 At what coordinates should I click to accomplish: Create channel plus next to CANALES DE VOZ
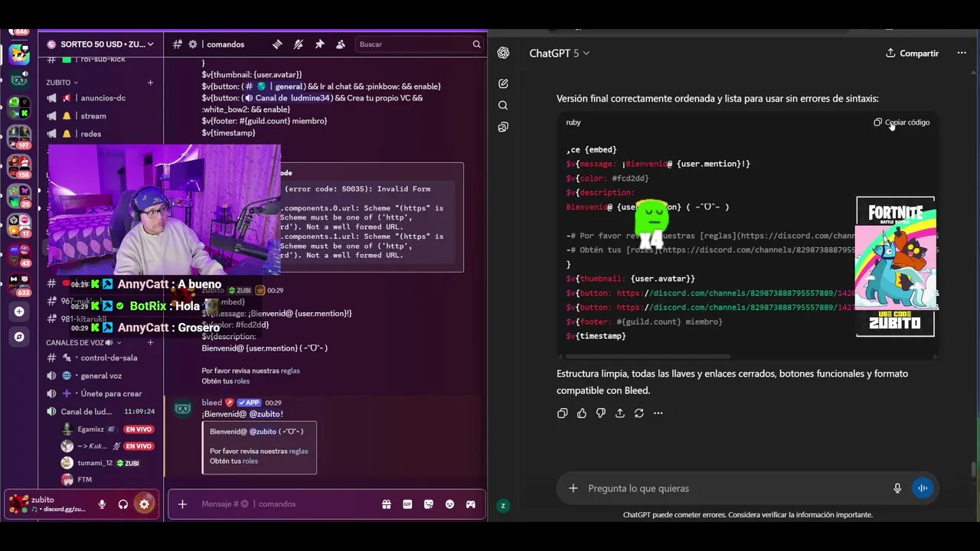coord(150,343)
